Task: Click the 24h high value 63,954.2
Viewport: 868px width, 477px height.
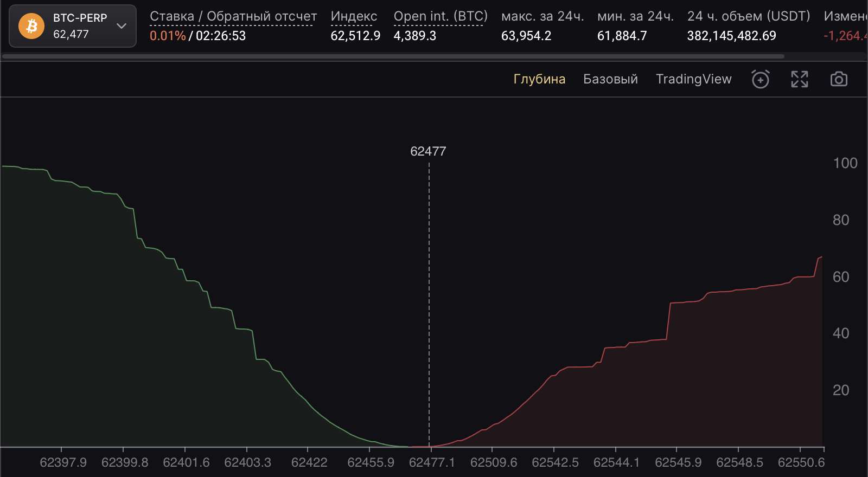Action: [x=526, y=36]
